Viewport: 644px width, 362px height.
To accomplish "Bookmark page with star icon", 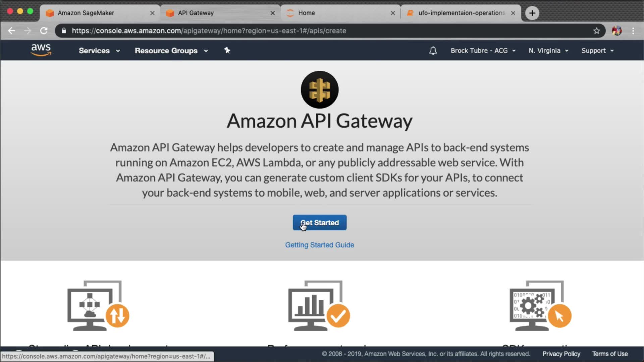I will pyautogui.click(x=596, y=31).
